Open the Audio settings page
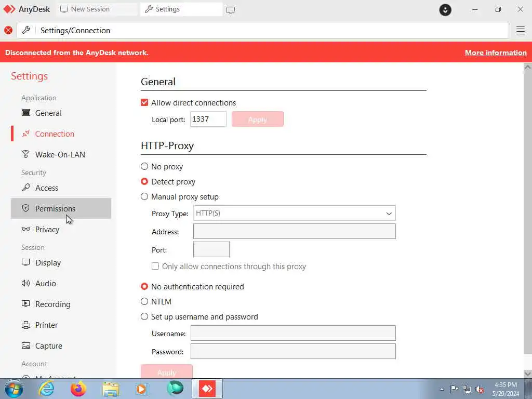This screenshot has height=399, width=532. coord(61,283)
